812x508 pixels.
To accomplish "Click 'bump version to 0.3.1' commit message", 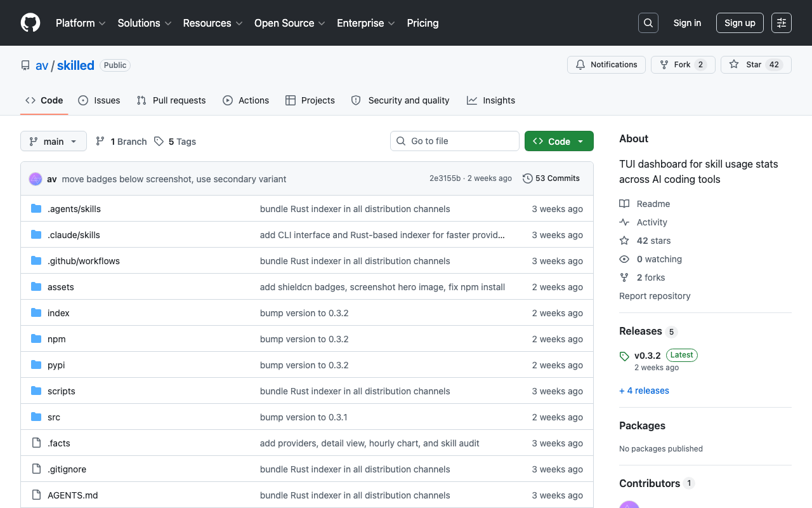I will 303,417.
